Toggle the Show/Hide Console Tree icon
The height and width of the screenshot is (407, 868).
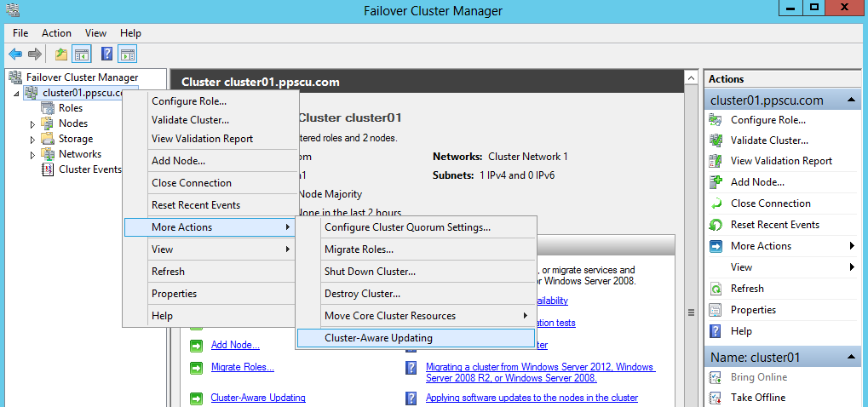click(x=82, y=54)
